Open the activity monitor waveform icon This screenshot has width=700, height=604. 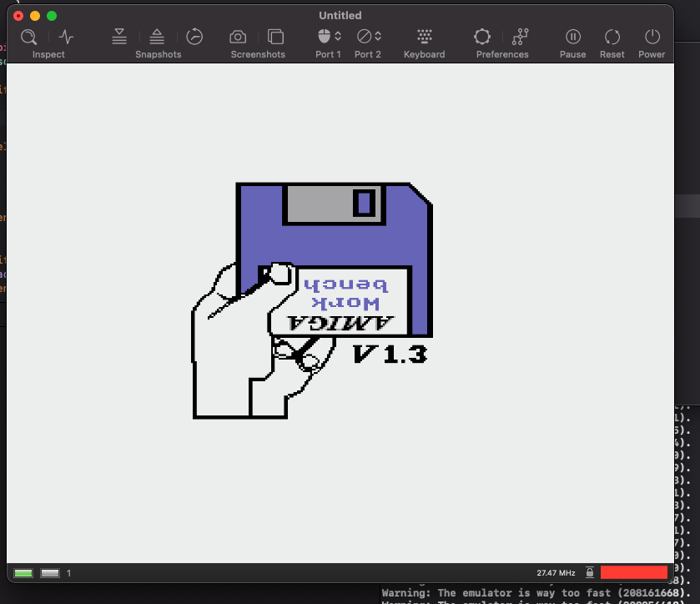point(66,37)
